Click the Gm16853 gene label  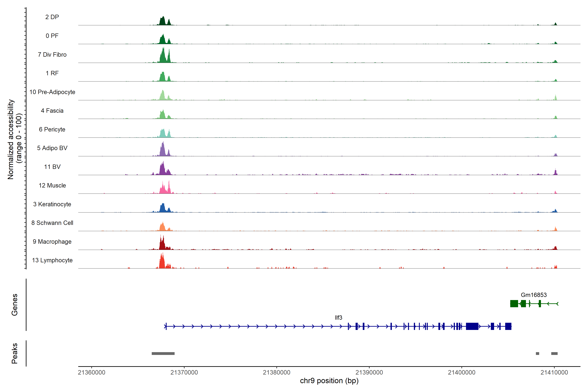pyautogui.click(x=533, y=295)
